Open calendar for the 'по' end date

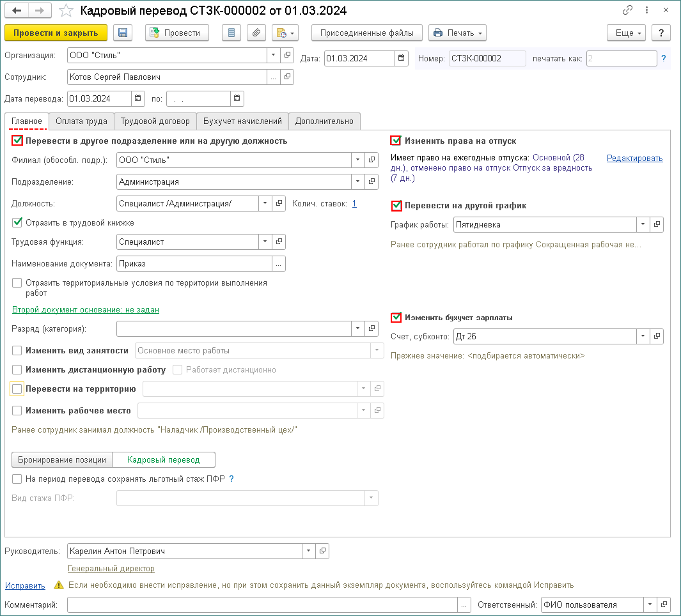click(237, 98)
